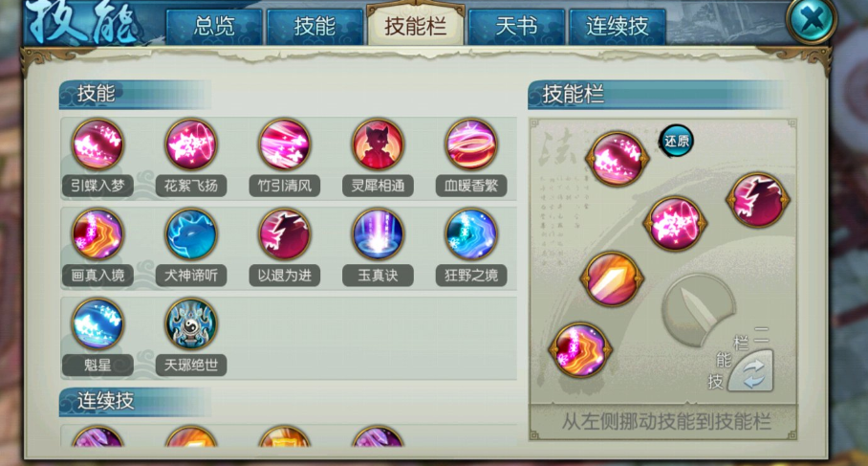Go to the 技能 tab
This screenshot has height=466, width=868.
coord(315,27)
